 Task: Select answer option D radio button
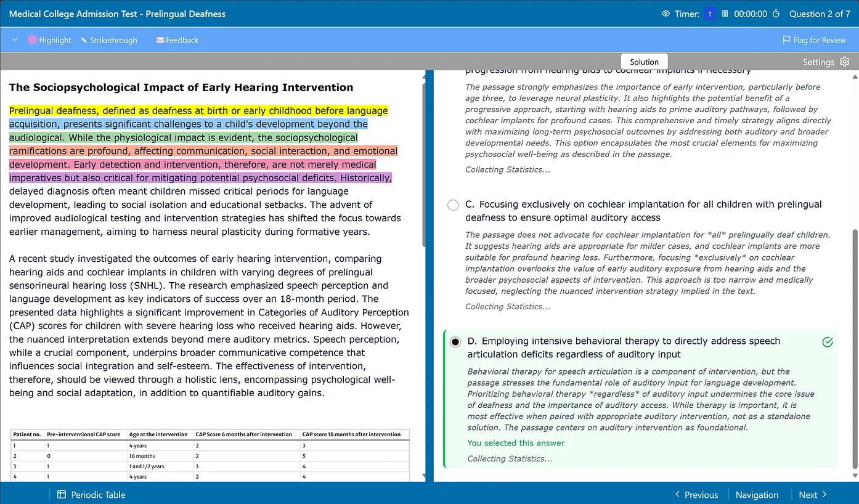[x=455, y=342]
